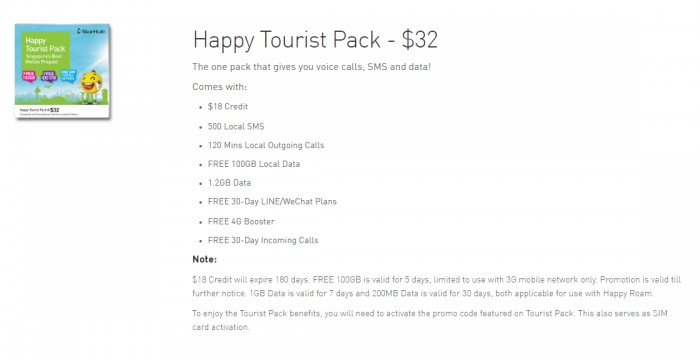Click the purple FREE IDD badge on pack

pyautogui.click(x=49, y=76)
